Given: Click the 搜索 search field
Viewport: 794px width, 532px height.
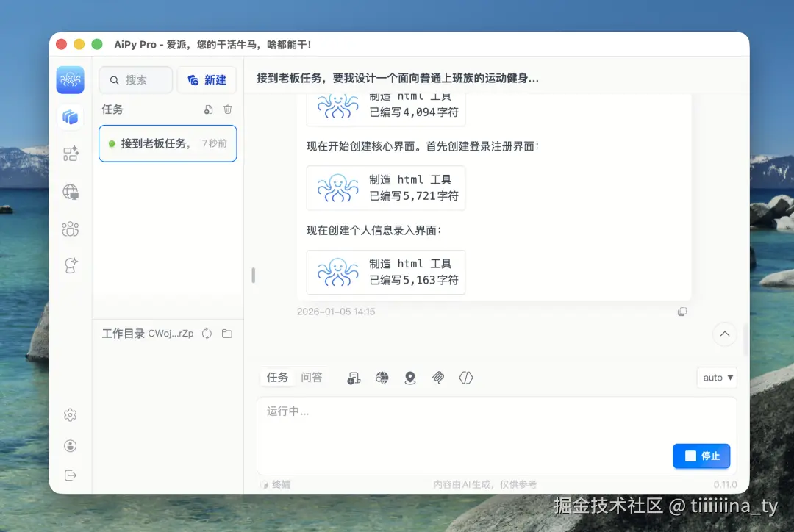Looking at the screenshot, I should point(135,79).
